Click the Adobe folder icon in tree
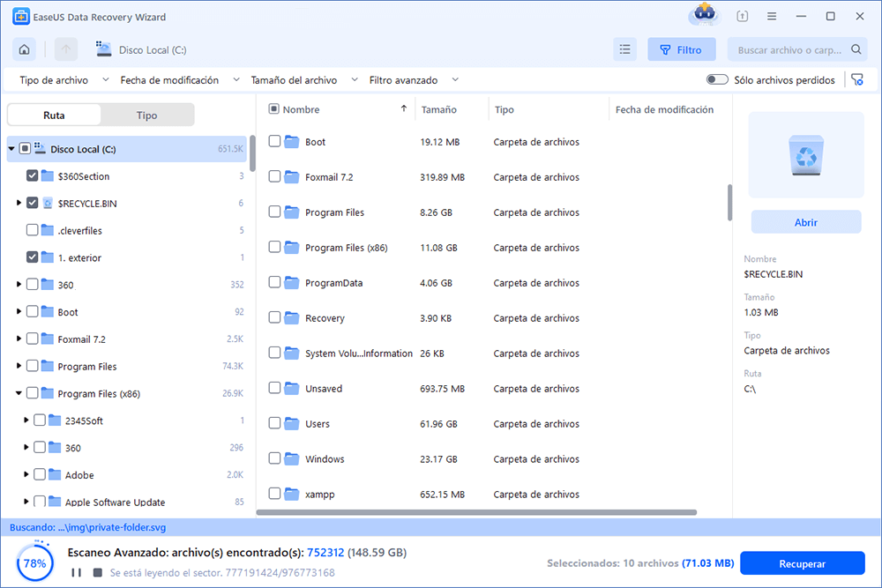The image size is (882, 588). (55, 474)
